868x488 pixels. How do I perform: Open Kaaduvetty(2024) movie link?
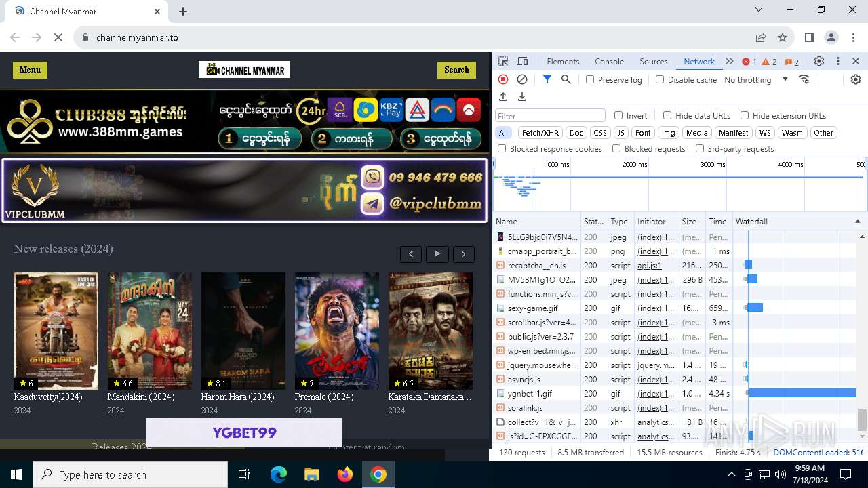pos(48,396)
